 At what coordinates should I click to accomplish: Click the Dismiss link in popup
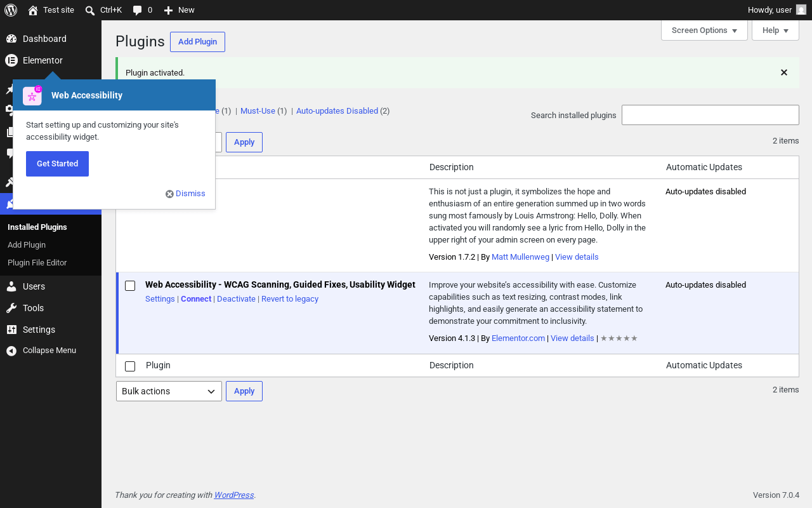(x=190, y=194)
